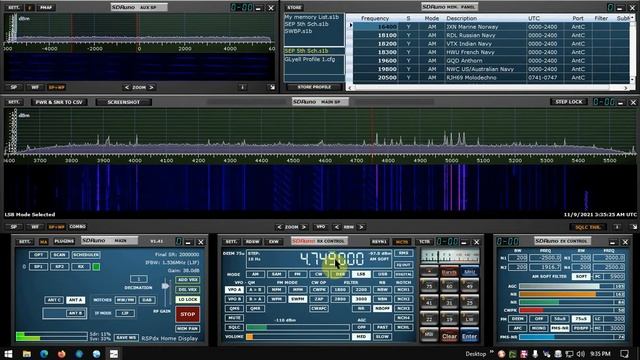This screenshot has height=360, width=640.
Task: Open the IF MODE LIF selector
Action: (x=125, y=313)
